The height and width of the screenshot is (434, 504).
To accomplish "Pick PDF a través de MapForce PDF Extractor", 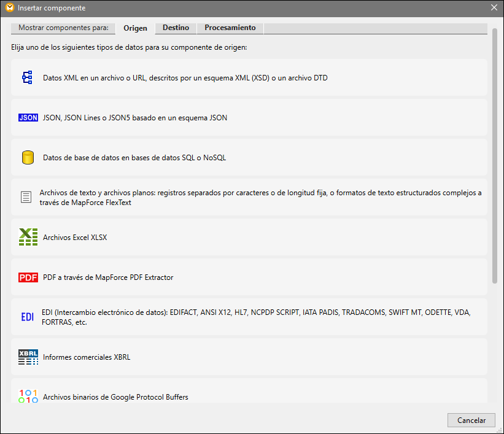I will coord(108,277).
